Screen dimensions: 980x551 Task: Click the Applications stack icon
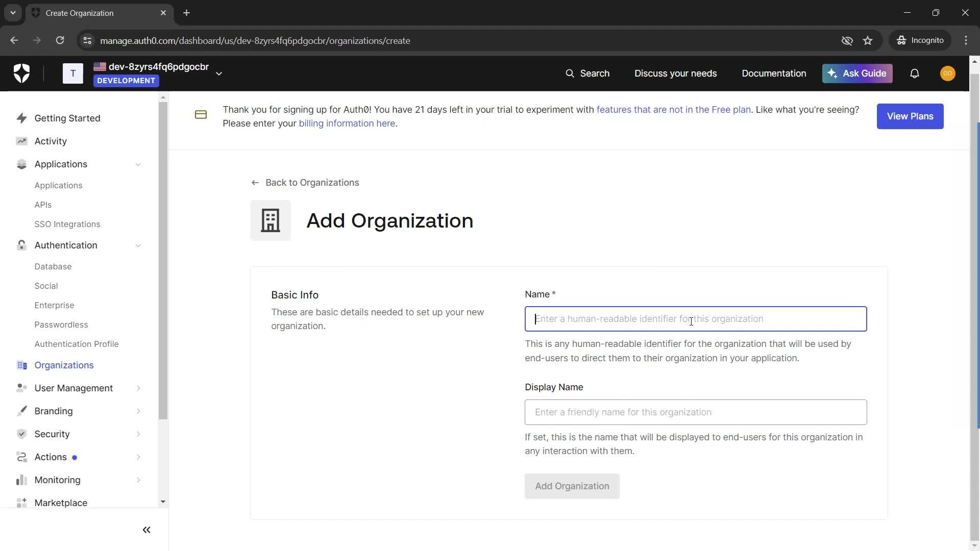point(21,164)
